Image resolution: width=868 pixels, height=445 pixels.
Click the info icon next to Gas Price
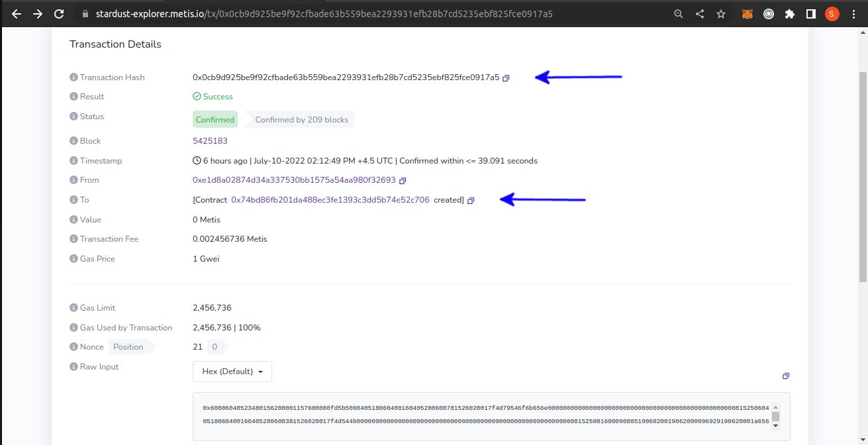(x=73, y=259)
